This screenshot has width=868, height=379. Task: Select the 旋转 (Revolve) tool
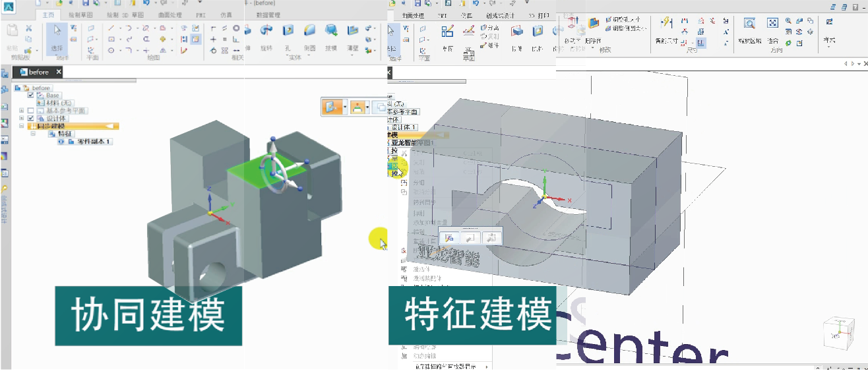pos(266,31)
